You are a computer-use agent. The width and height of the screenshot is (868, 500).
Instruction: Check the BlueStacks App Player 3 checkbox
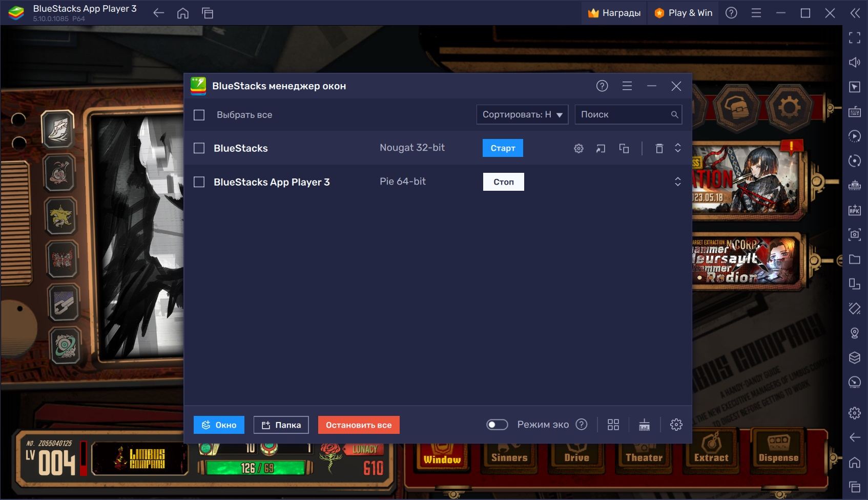point(199,182)
